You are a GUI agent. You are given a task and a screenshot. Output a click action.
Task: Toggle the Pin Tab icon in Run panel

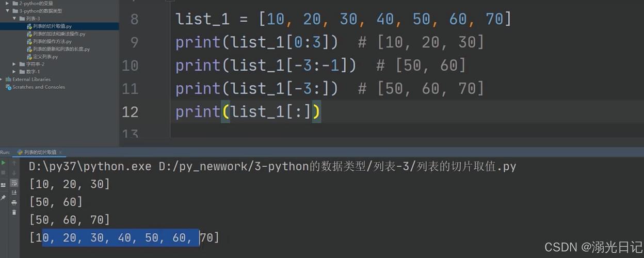4,197
